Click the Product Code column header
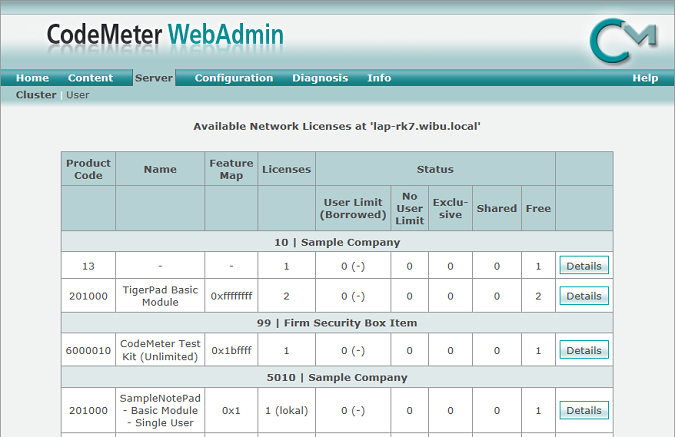The height and width of the screenshot is (437, 676). pyautogui.click(x=88, y=169)
